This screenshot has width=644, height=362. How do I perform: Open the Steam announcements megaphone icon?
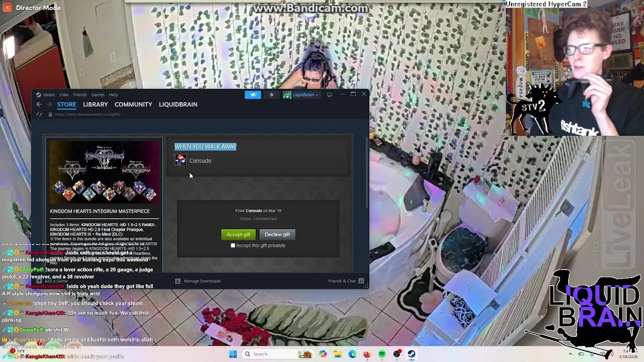[x=253, y=95]
